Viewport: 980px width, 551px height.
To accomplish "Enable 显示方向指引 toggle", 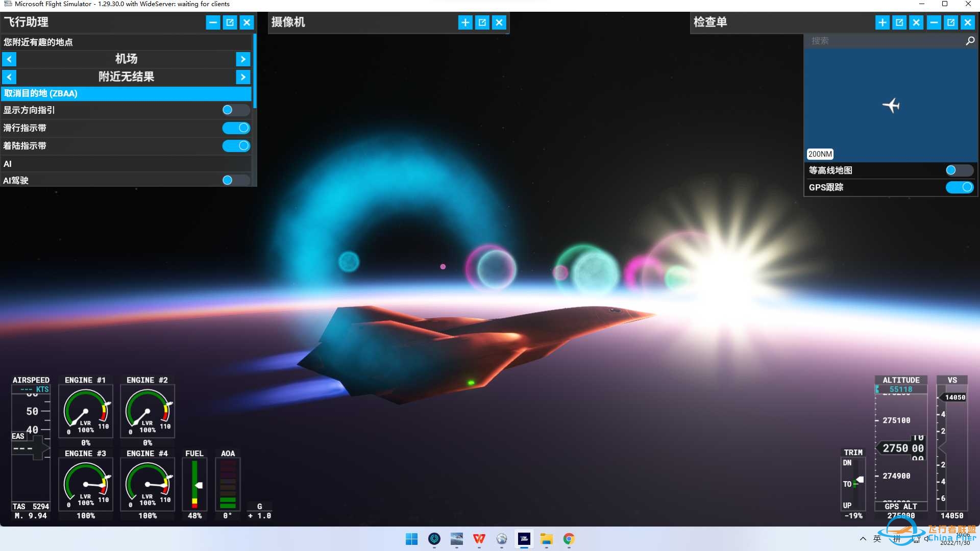I will [235, 110].
